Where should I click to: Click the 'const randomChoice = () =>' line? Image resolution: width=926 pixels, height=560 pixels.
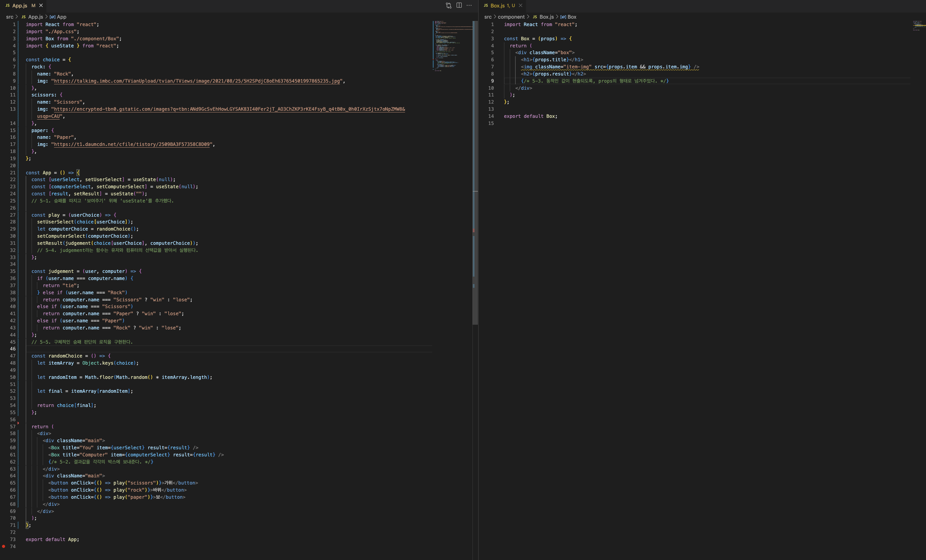click(71, 356)
